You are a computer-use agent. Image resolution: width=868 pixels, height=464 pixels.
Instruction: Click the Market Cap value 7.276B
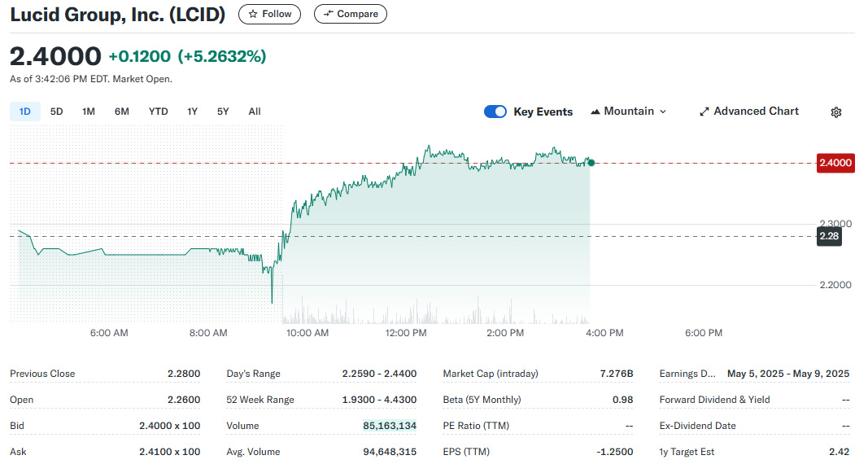coord(616,374)
